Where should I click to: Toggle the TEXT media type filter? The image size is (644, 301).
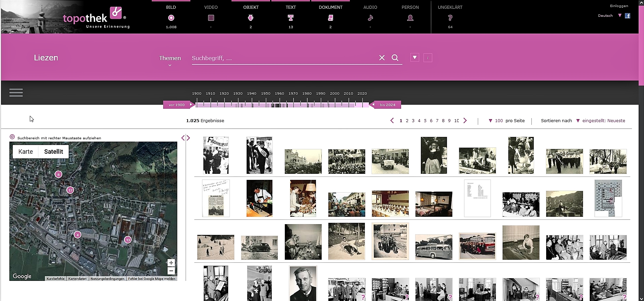point(291,17)
